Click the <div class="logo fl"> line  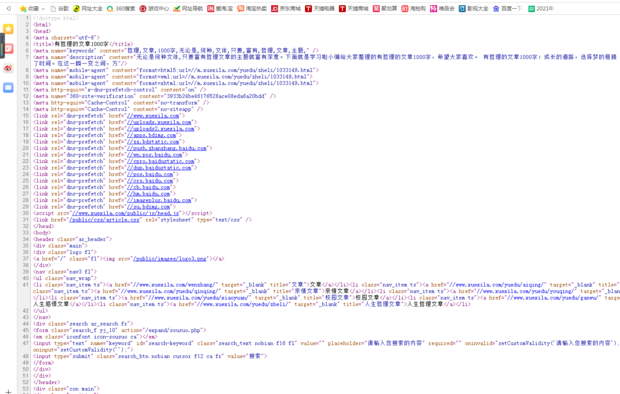65,252
